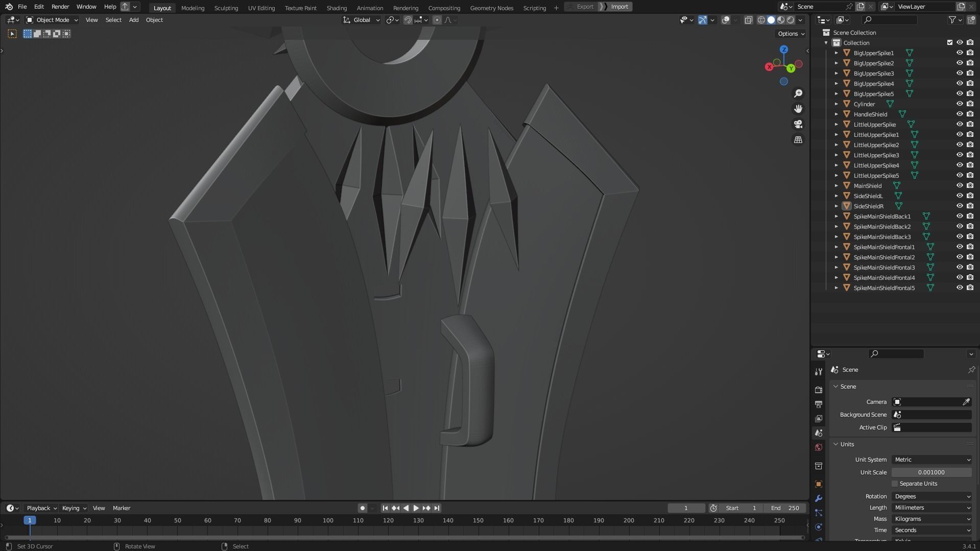Click the camera eyedropper icon
The height and width of the screenshot is (551, 980).
coord(966,402)
